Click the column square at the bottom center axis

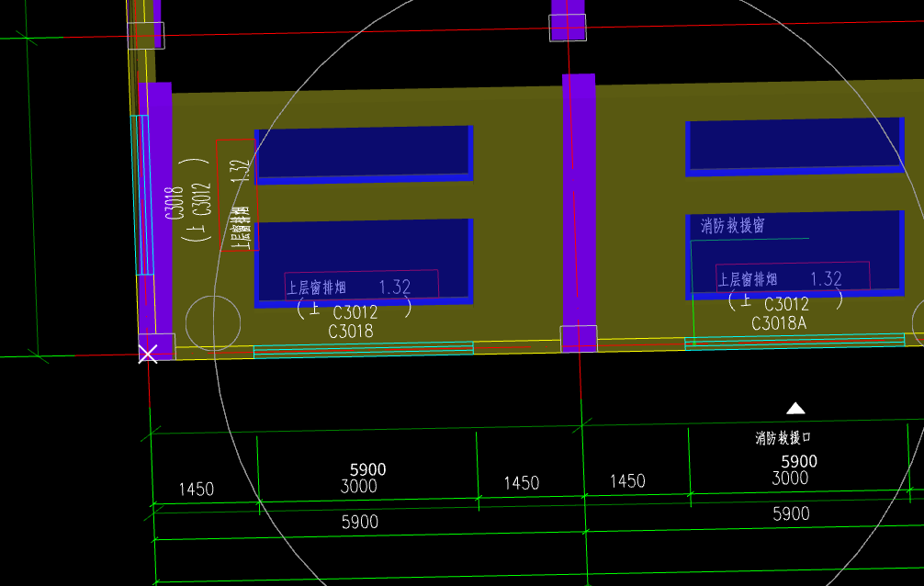[579, 339]
